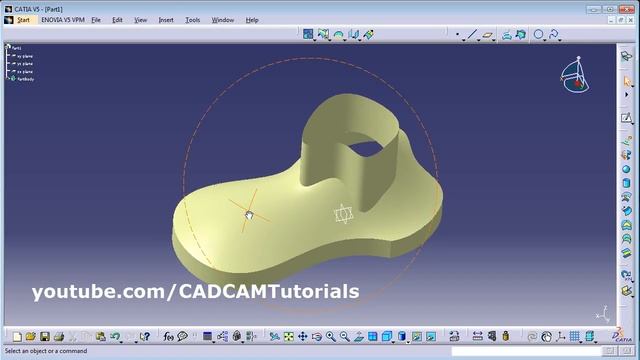Select Part1 root in the tree
This screenshot has width=640, height=360.
point(16,48)
